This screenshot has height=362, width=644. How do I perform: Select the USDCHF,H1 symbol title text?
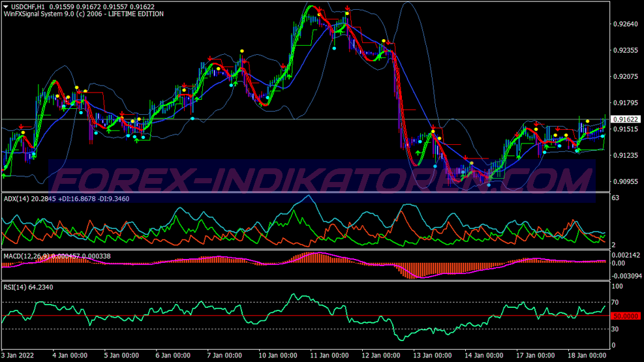tap(28, 7)
